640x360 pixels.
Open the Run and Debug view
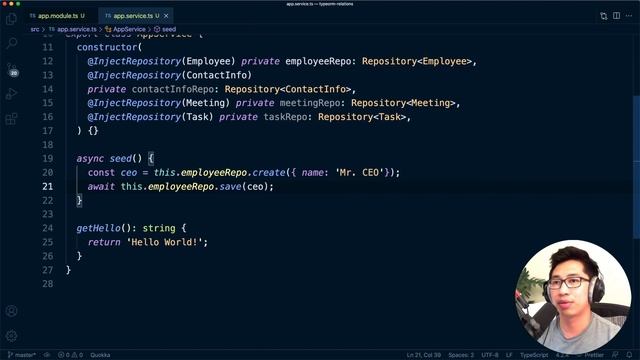(x=11, y=94)
